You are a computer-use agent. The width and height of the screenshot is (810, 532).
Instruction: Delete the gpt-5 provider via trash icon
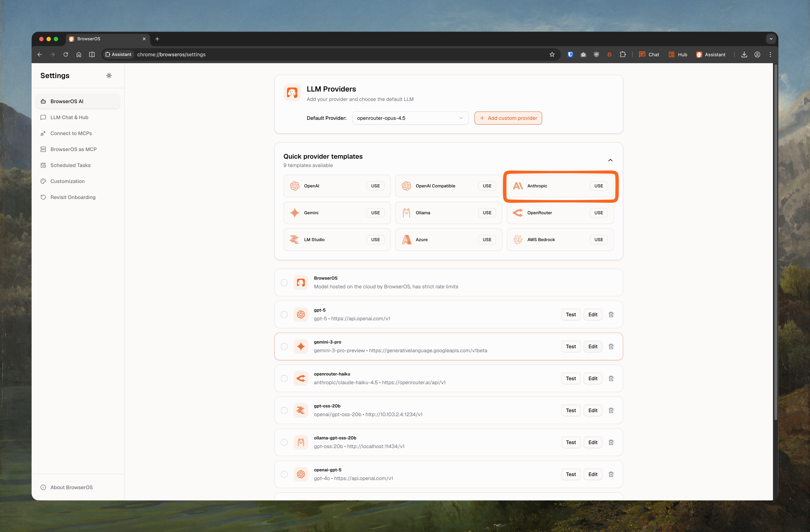click(x=611, y=315)
